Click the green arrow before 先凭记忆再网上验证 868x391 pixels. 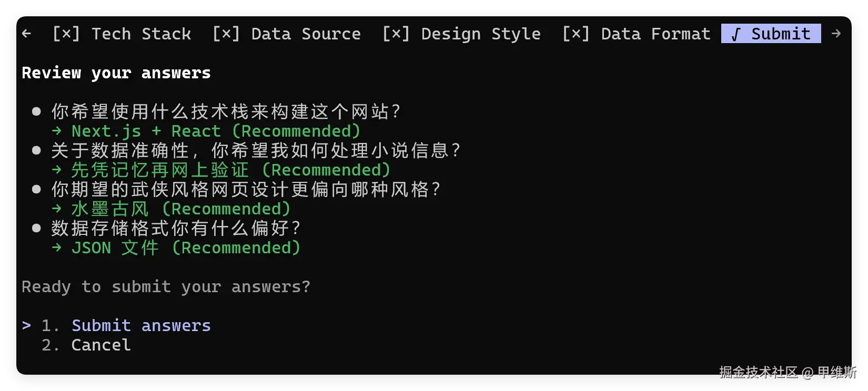[x=57, y=170]
